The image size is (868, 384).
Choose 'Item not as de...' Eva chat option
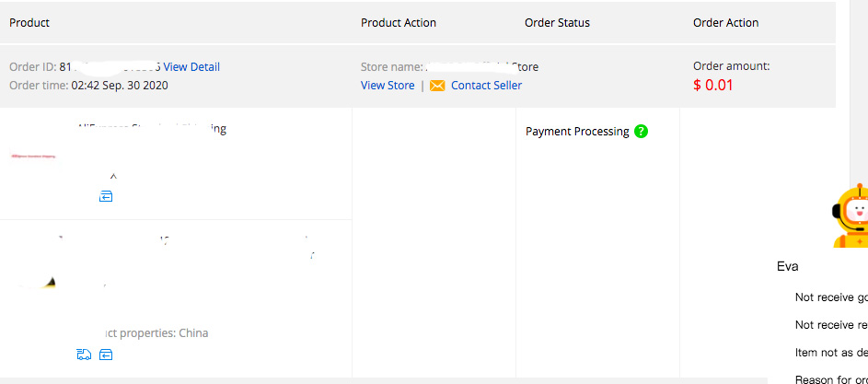pyautogui.click(x=831, y=353)
